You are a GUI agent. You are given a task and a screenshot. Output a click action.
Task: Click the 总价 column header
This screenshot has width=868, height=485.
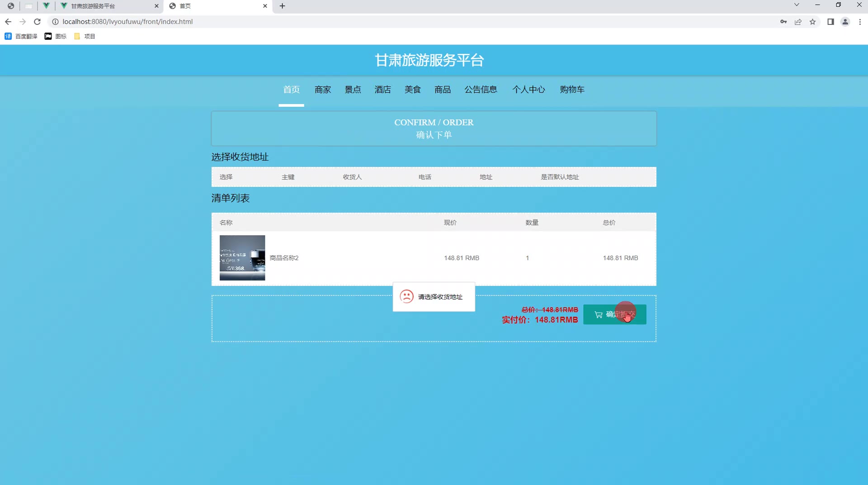coord(609,223)
